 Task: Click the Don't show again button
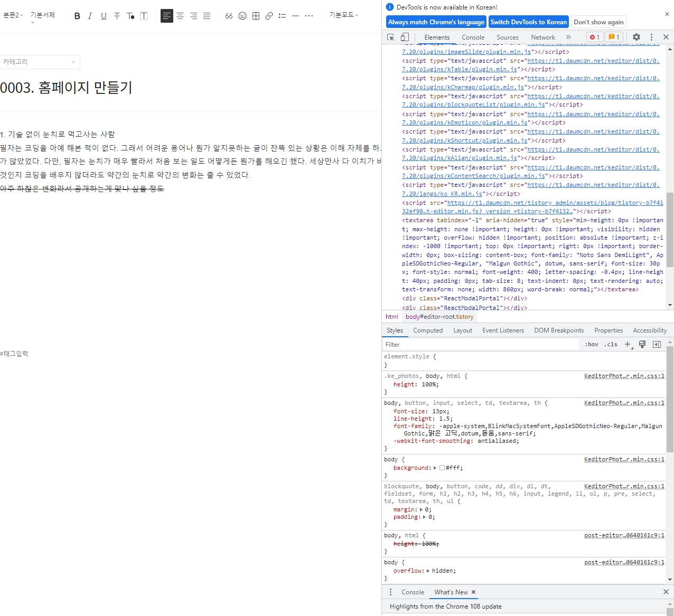point(598,22)
